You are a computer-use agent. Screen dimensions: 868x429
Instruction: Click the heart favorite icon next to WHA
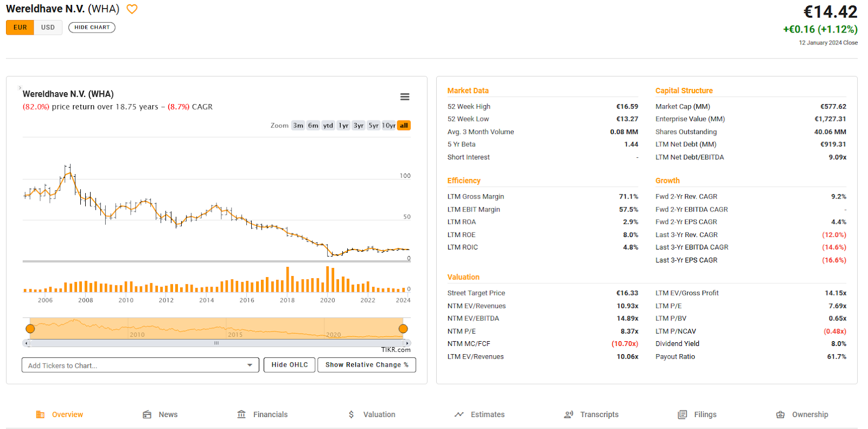pyautogui.click(x=132, y=9)
